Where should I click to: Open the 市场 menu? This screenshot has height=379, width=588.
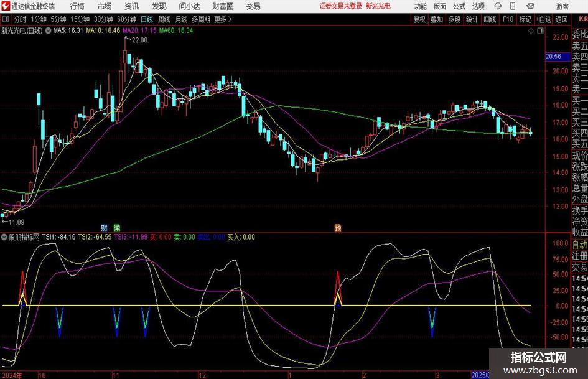[105, 6]
